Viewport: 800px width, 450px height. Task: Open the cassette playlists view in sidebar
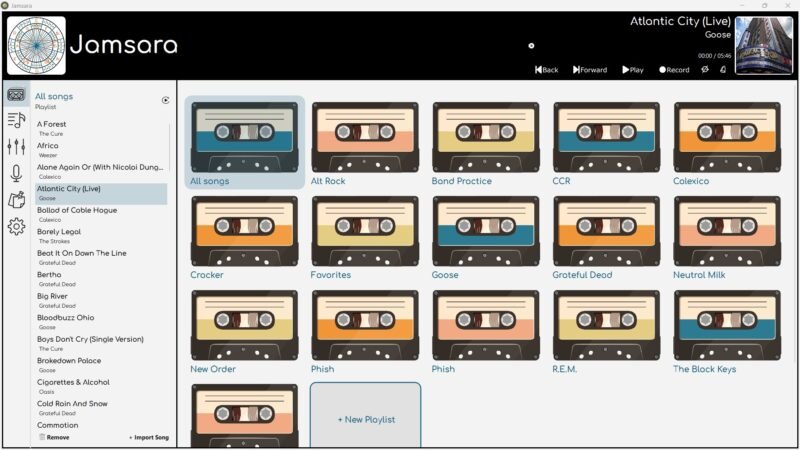(x=16, y=94)
